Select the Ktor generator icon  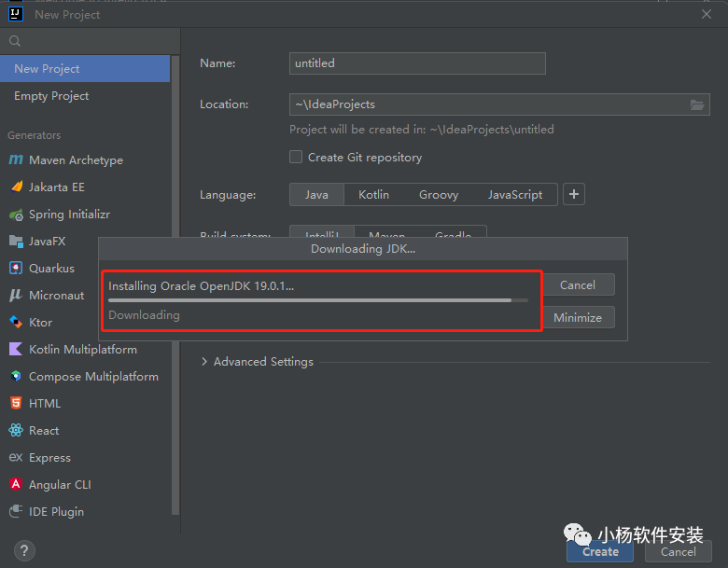click(x=16, y=323)
